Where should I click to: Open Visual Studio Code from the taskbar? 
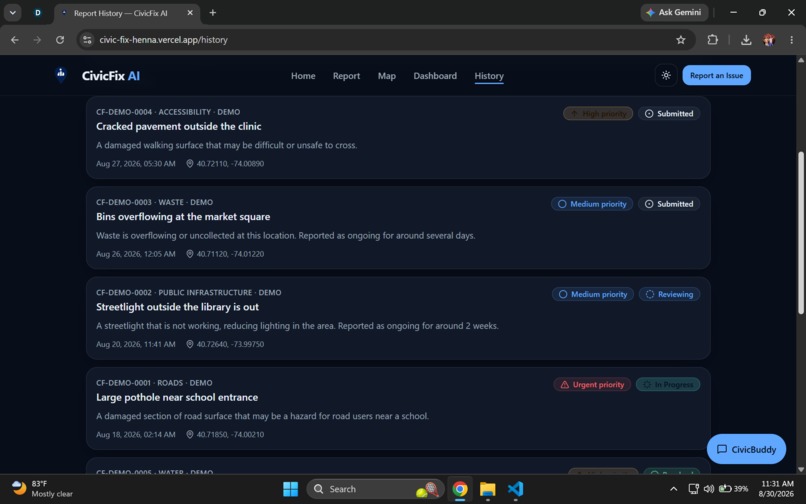point(515,489)
